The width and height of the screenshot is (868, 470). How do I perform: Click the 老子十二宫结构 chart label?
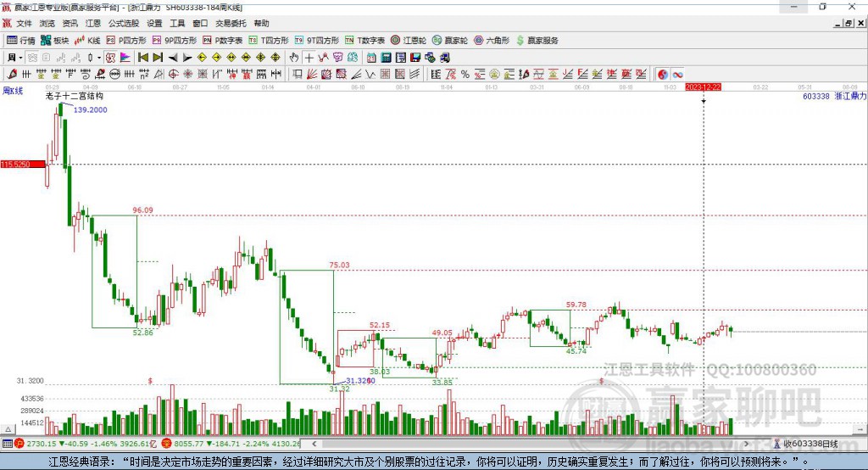[x=75, y=96]
